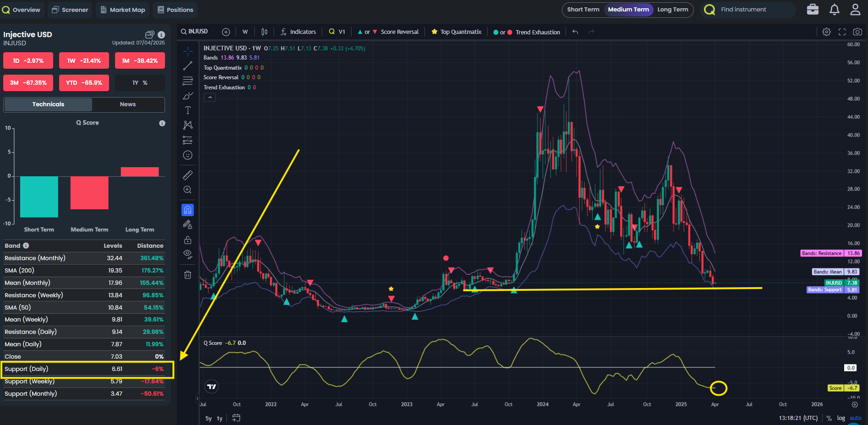Click the compare or add symbol plus

pos(226,32)
